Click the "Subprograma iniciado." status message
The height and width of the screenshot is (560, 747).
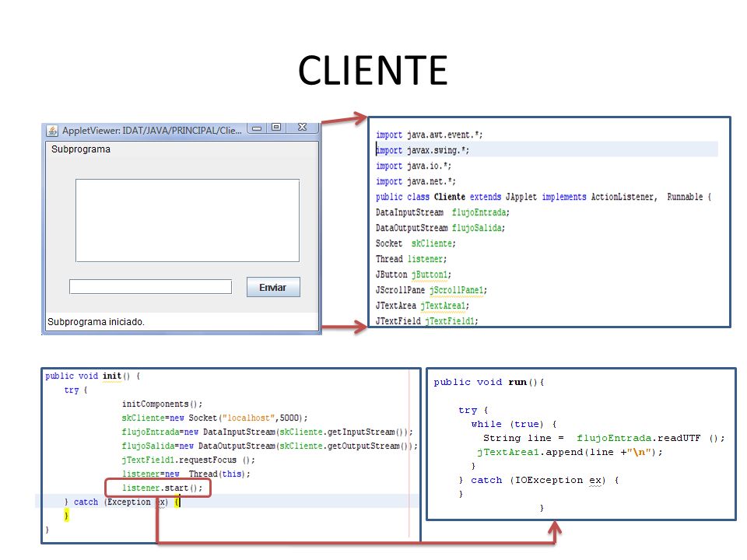[x=96, y=322]
